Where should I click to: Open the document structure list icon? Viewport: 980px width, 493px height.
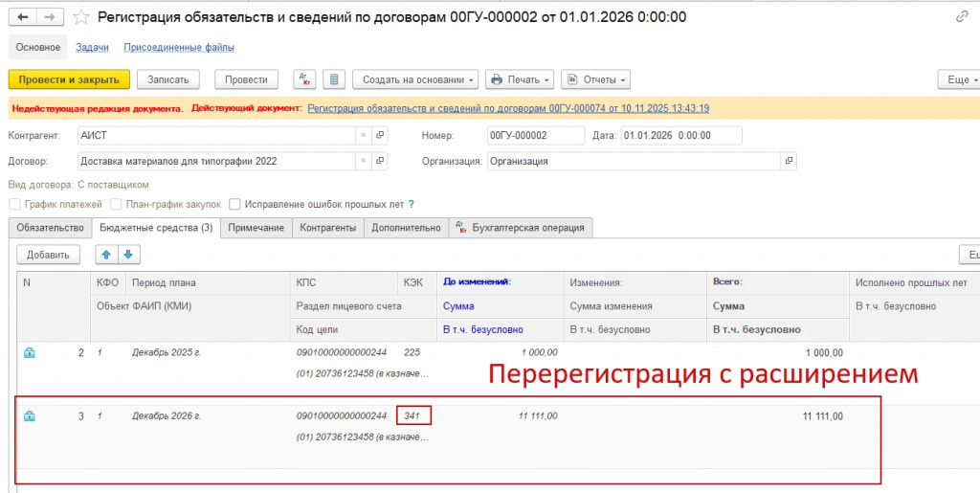334,79
